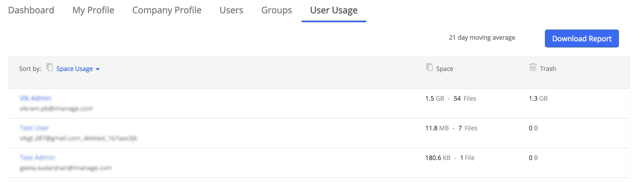
Task: Click the 21 day moving average label
Action: coord(482,38)
